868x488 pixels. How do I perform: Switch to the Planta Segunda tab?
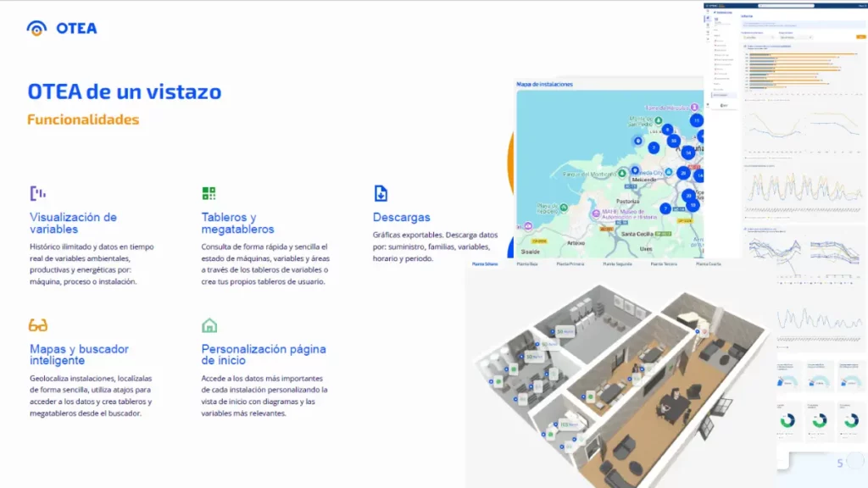pos(617,264)
